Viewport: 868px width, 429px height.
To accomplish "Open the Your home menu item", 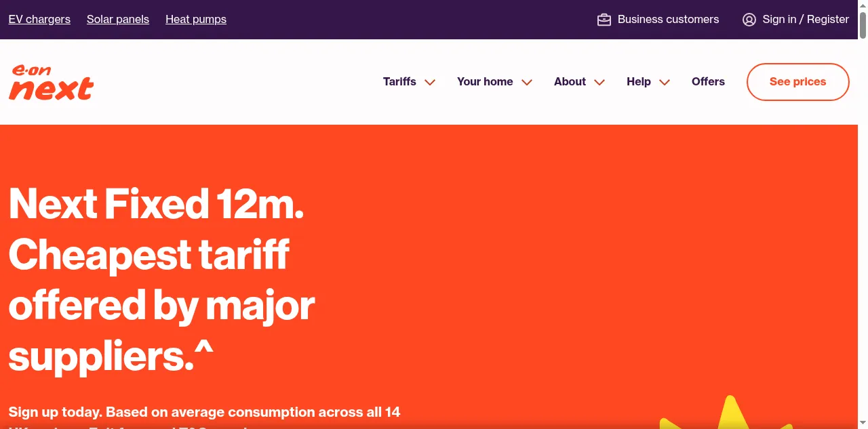I will click(485, 81).
